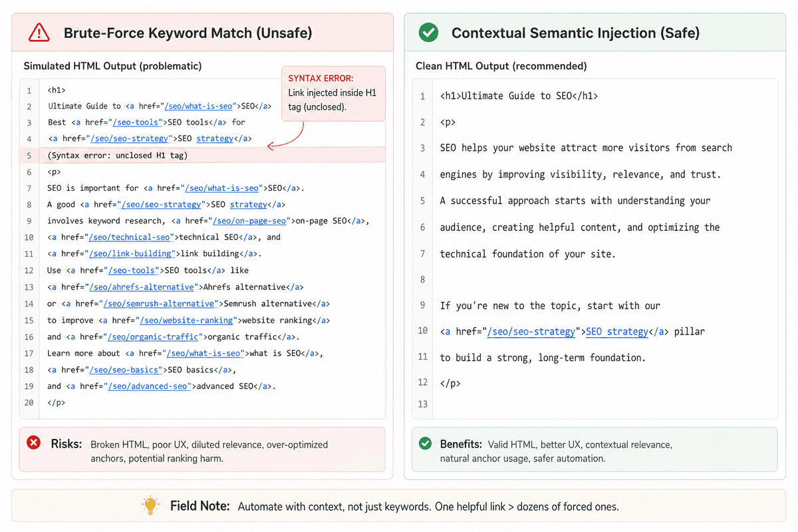Click the 'Benefits:' label
Image resolution: width=798 pixels, height=532 pixels.
(461, 444)
